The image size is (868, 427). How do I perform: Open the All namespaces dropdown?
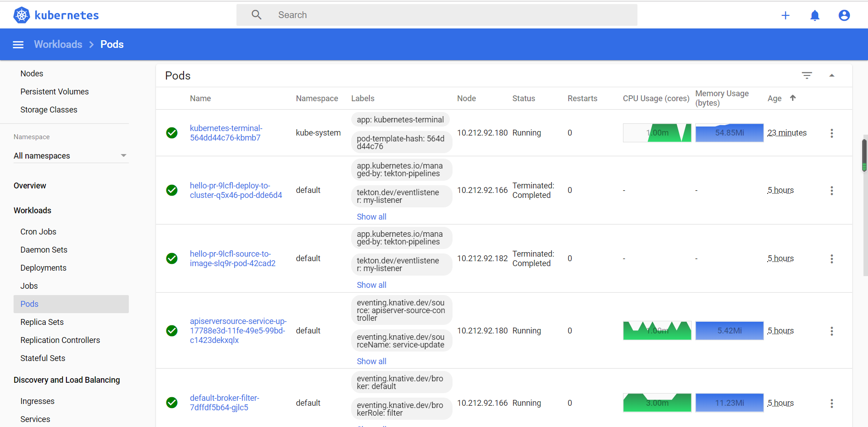pyautogui.click(x=71, y=156)
